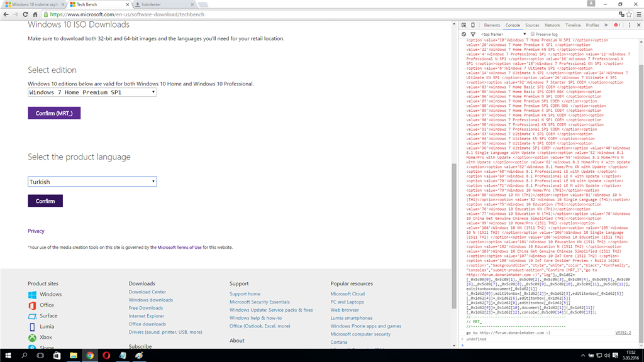Reload the current page
Image resolution: width=644 pixels, height=362 pixels.
click(x=25, y=14)
